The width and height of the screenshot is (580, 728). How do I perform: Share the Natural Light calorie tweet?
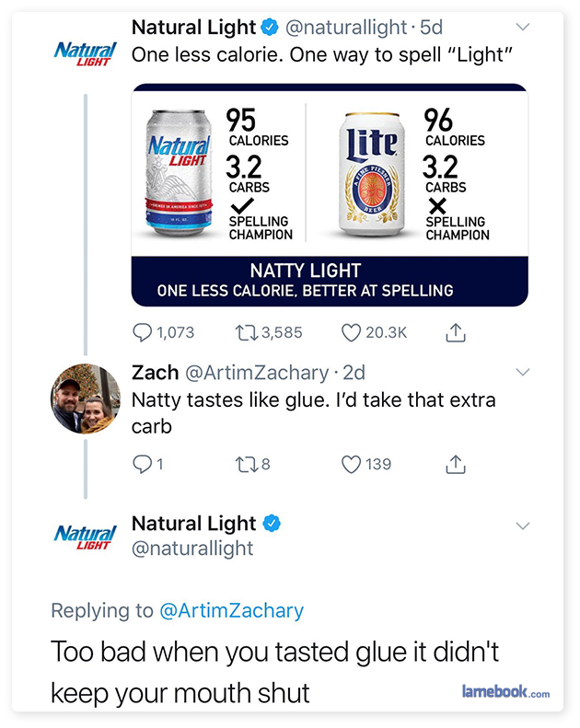(456, 333)
